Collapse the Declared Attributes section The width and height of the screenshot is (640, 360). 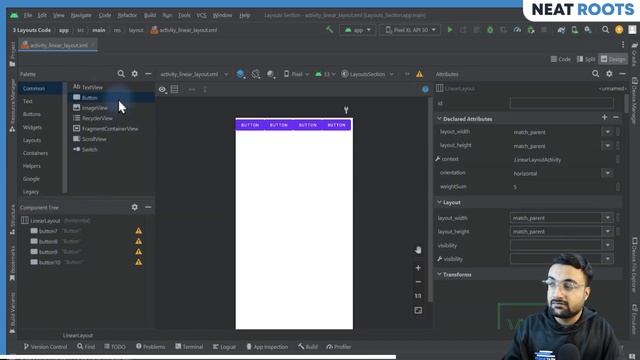pyautogui.click(x=439, y=119)
